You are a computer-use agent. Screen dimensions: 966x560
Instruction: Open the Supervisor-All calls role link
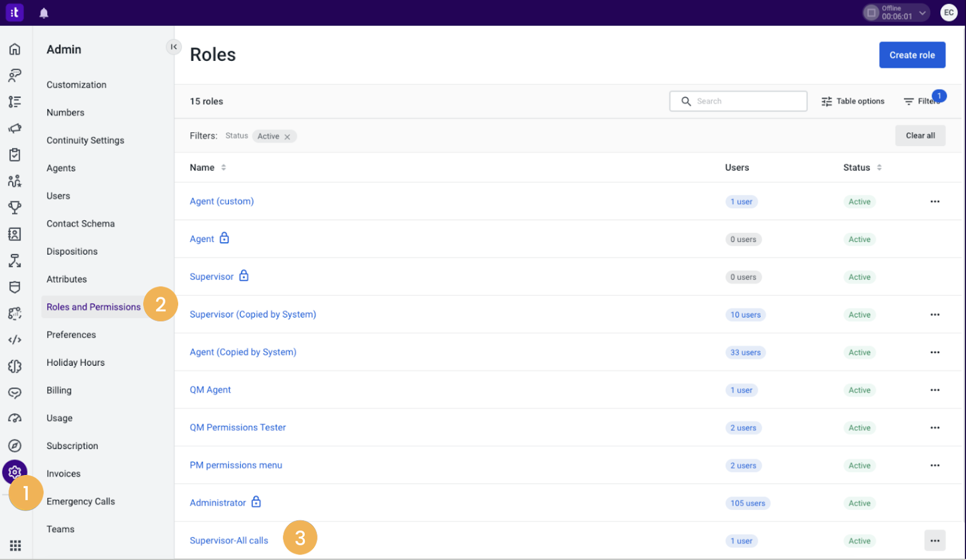(x=229, y=541)
